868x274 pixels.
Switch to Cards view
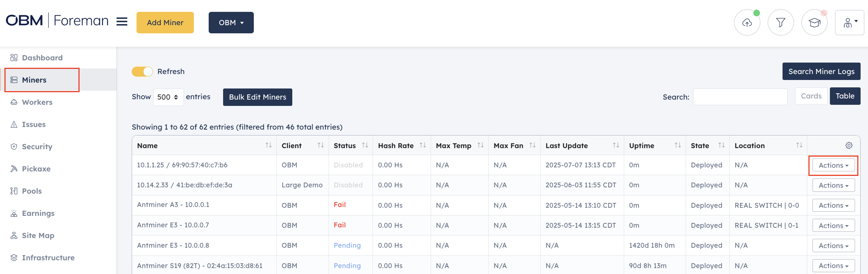coord(811,96)
